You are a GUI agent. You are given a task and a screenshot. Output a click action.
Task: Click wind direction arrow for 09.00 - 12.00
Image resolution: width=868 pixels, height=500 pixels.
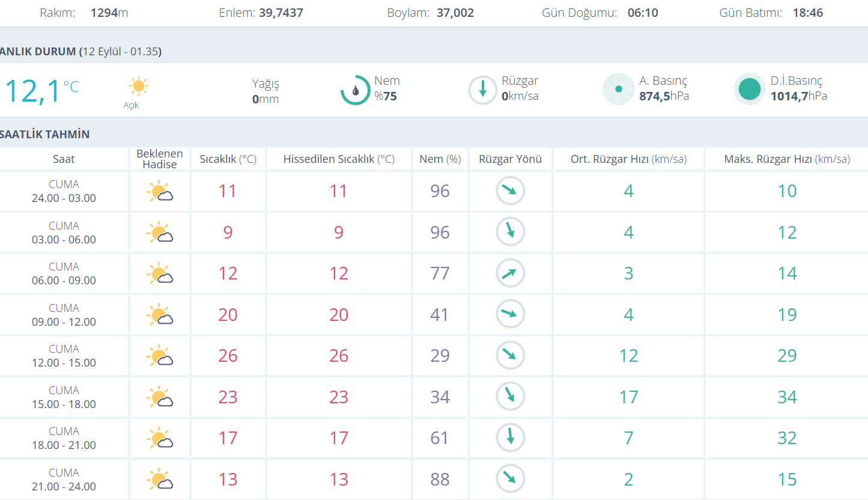tap(510, 314)
